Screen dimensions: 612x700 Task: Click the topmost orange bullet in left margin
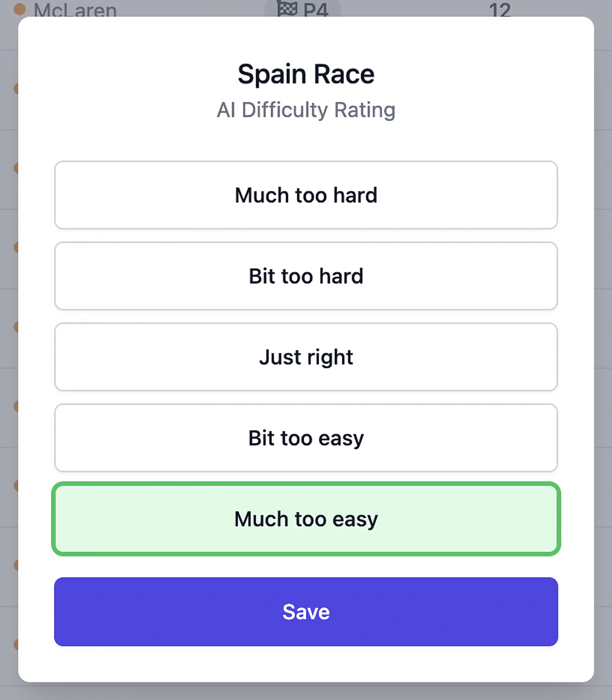pyautogui.click(x=17, y=88)
